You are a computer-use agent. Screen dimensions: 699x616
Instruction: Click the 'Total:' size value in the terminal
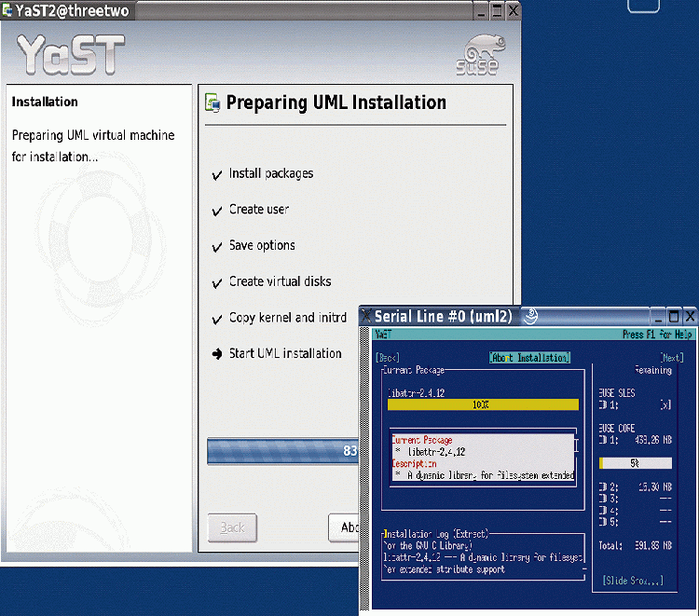tap(653, 545)
